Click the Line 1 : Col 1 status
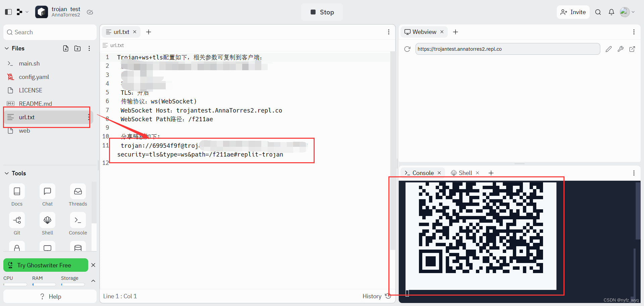This screenshot has width=644, height=306. pos(120,296)
